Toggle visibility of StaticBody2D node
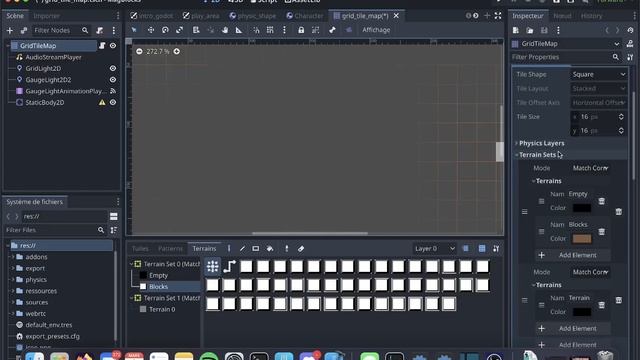The height and width of the screenshot is (360, 640). pos(113,102)
